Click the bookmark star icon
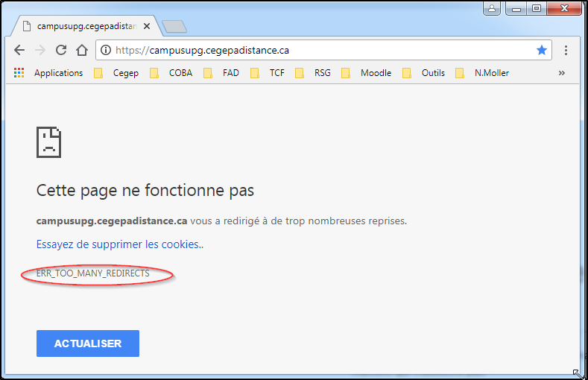The height and width of the screenshot is (380, 588). tap(542, 51)
